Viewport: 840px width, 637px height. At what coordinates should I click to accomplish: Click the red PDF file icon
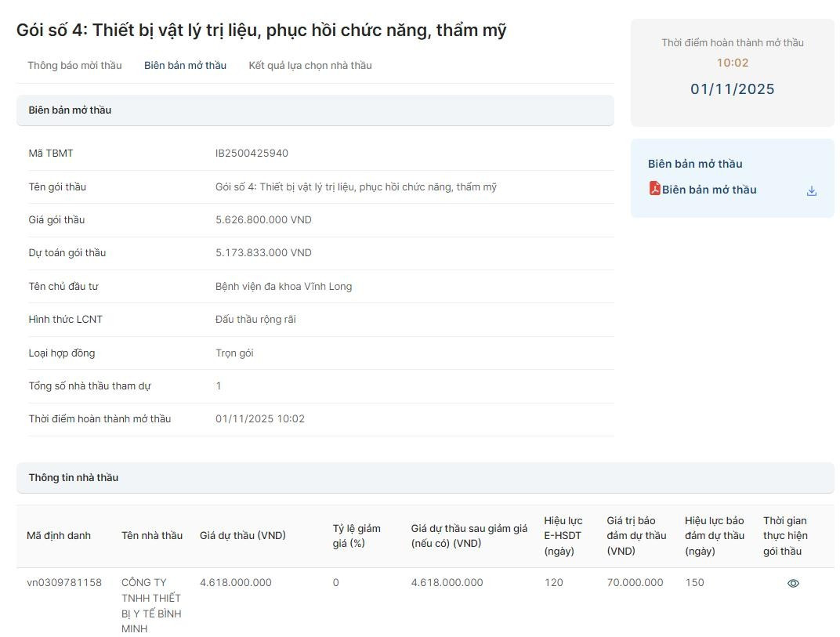[654, 189]
